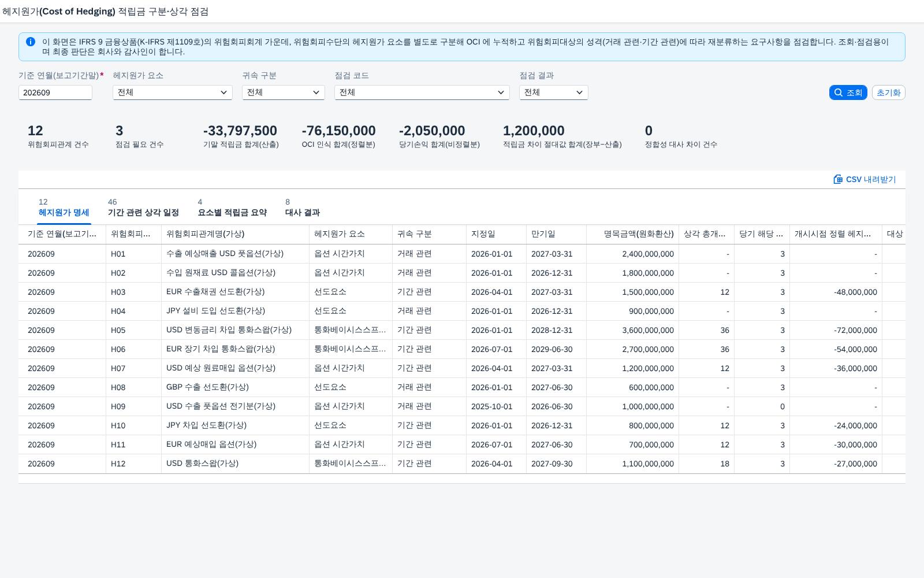Click the -33,797,500 기말 적립금 합계 figure
The height and width of the screenshot is (578, 924).
click(240, 131)
